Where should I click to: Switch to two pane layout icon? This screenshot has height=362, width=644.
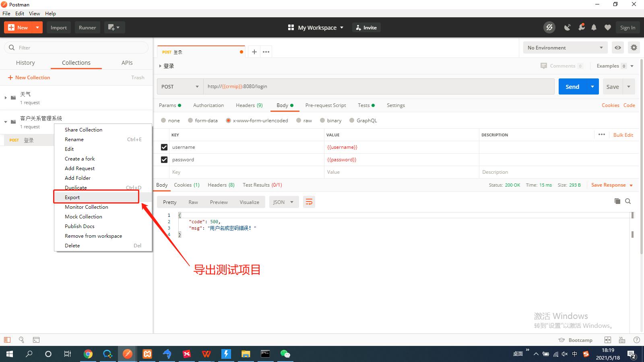click(608, 340)
